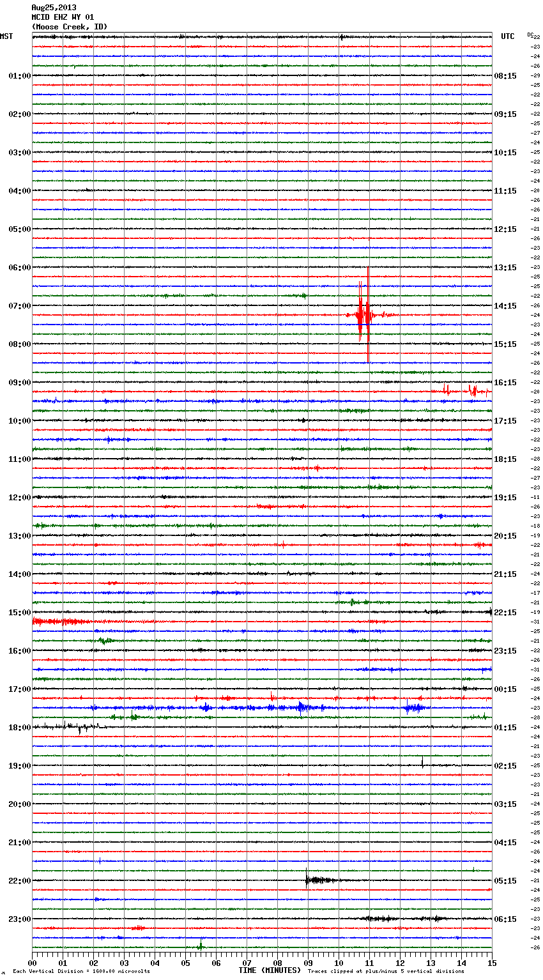Viewport: 543px width, 980px height.
Task: Click the black spike on the 19:00 trace
Action: pyautogui.click(x=422, y=762)
